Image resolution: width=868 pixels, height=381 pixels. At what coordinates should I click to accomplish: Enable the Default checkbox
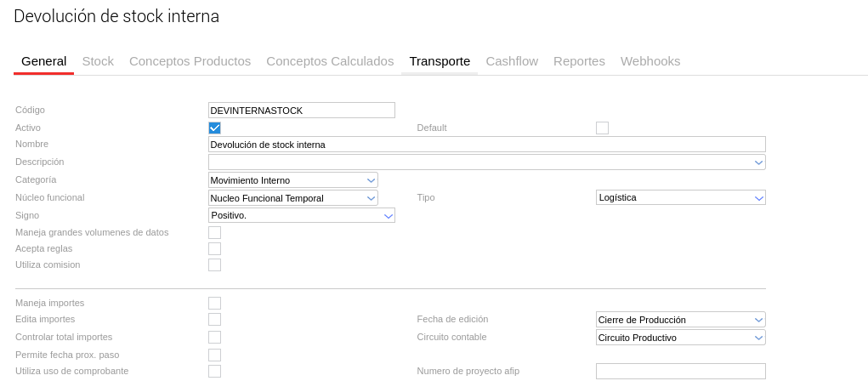click(x=602, y=128)
